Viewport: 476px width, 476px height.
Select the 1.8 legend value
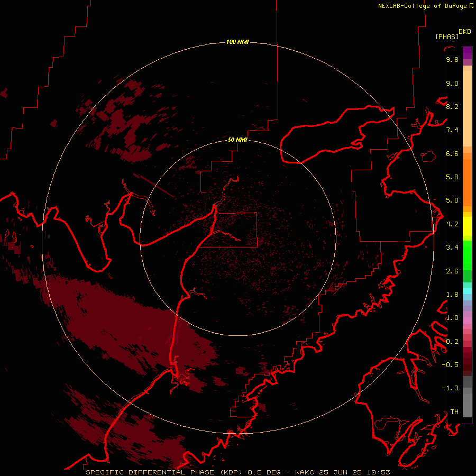pos(452,295)
